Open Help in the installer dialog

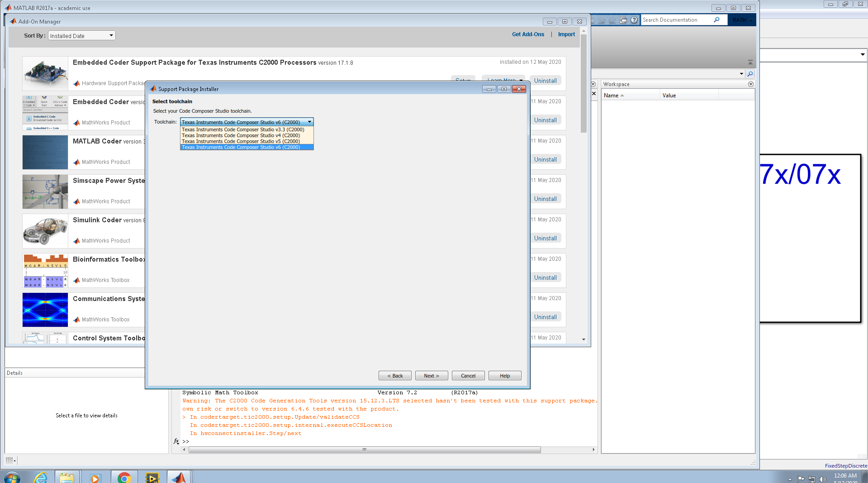point(505,376)
